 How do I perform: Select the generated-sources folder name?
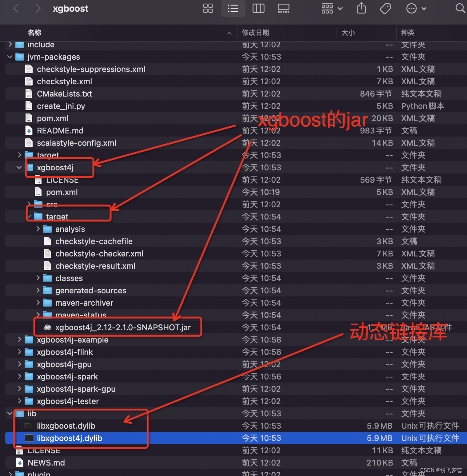91,291
